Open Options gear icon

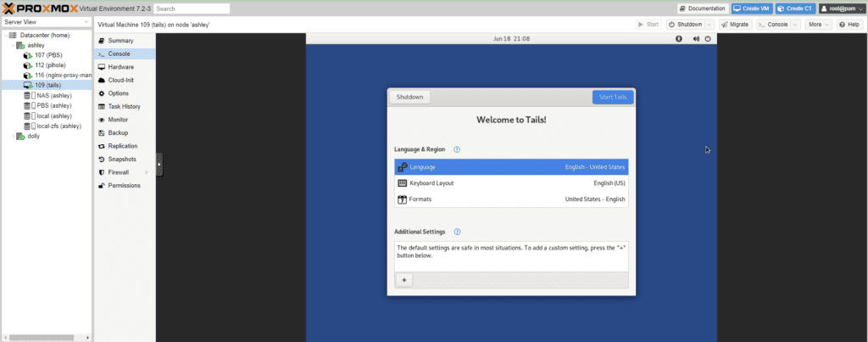click(x=102, y=93)
